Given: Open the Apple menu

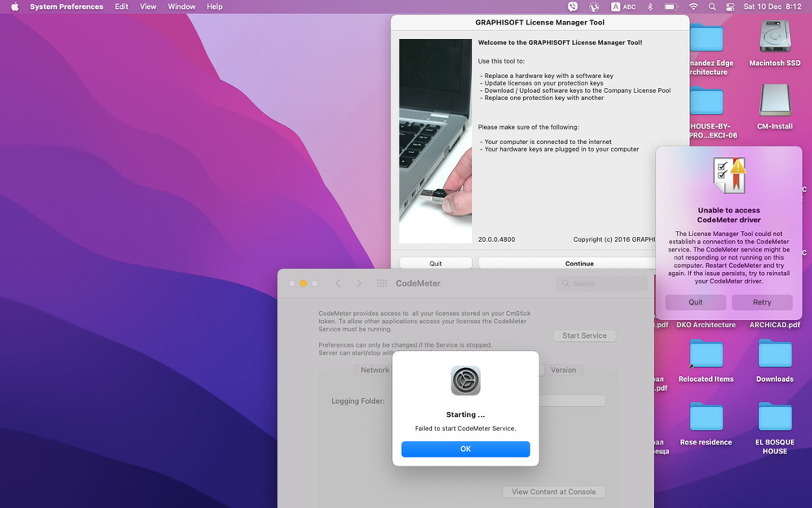Looking at the screenshot, I should coord(15,7).
